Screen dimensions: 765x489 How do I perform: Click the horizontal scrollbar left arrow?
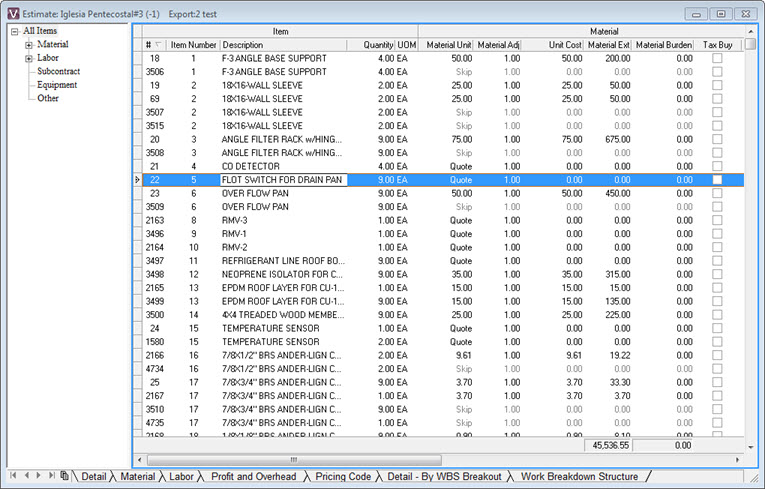(140, 460)
